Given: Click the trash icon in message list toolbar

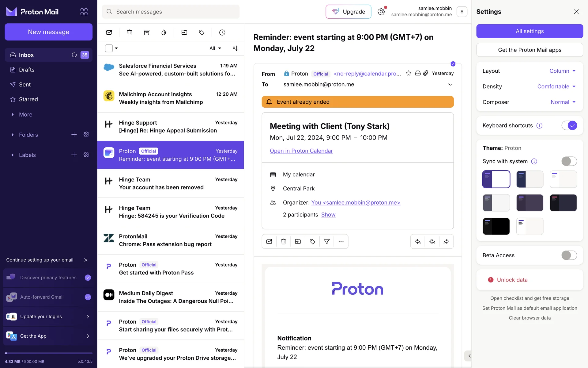Looking at the screenshot, I should [130, 33].
